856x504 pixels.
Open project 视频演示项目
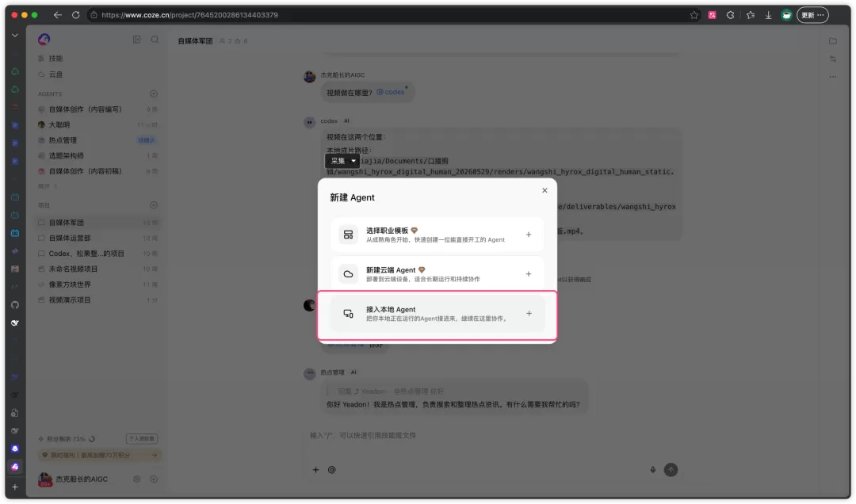coord(98,300)
